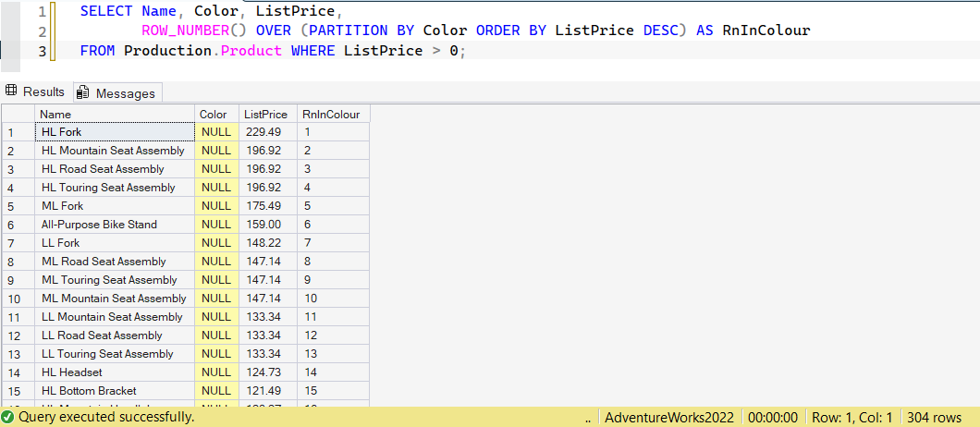980x427 pixels.
Task: Click the LL Touring Seat Assembly cell
Action: [115, 354]
